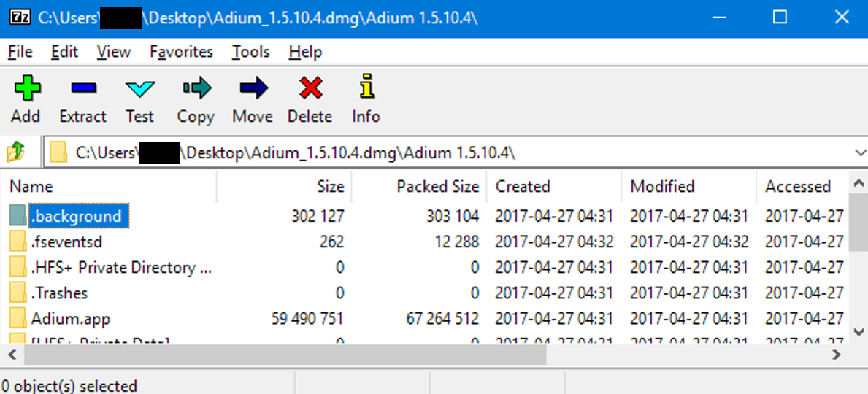Viewport: 868px width, 394px height.
Task: Select the .Trashes folder
Action: [59, 293]
